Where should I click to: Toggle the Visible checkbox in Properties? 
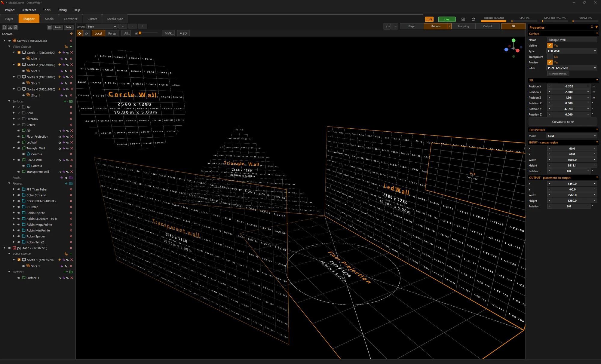tap(550, 45)
